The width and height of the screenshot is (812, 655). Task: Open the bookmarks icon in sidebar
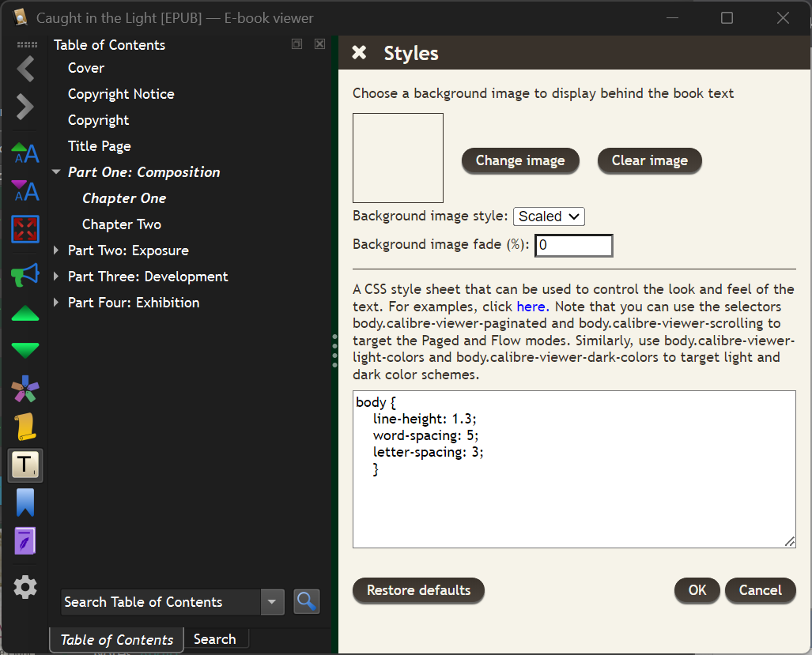point(25,503)
